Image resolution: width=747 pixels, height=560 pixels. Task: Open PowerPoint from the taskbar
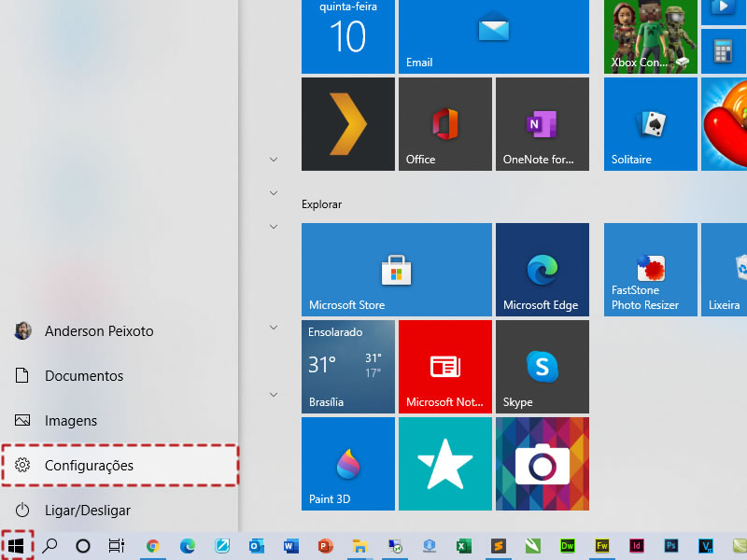click(x=325, y=546)
